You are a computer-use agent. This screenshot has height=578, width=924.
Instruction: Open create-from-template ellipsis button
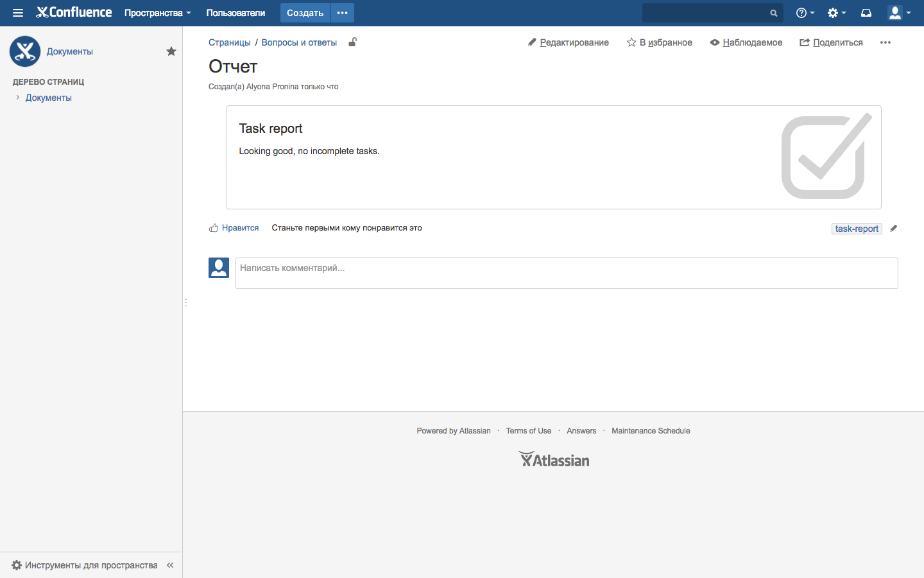343,13
